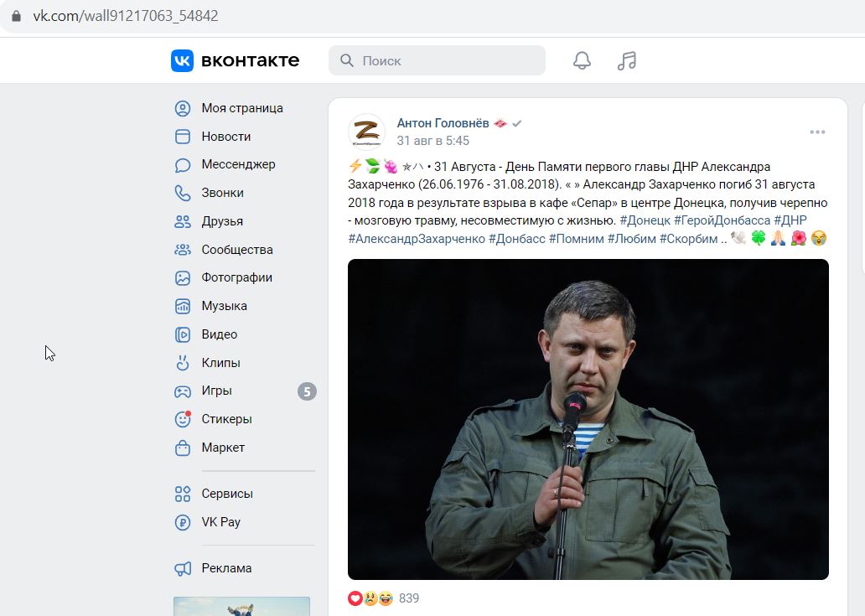
Task: Click the Друзья people icon
Action: point(183,222)
